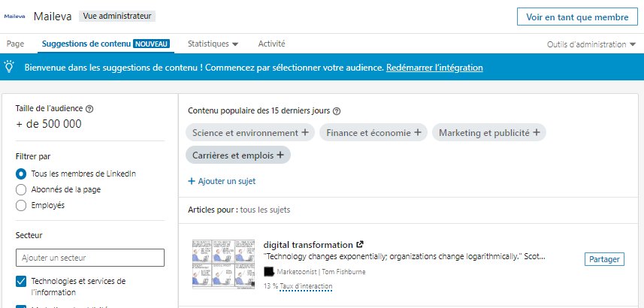The image size is (644, 308).
Task: Select the Employés radio option
Action: pos(21,206)
